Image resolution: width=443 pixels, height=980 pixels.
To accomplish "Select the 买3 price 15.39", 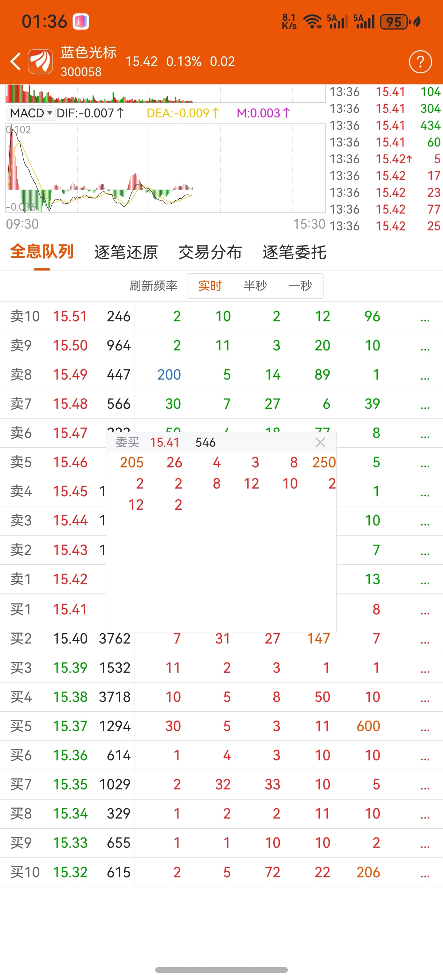I will tap(70, 668).
